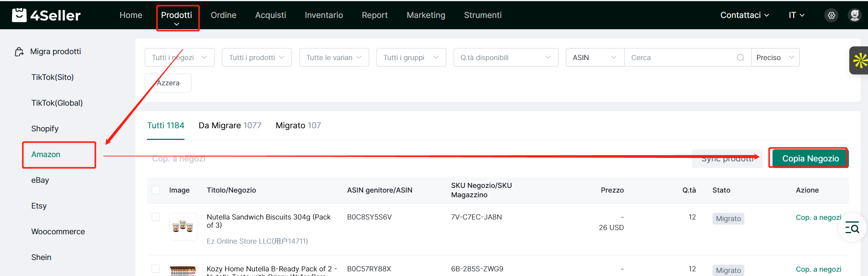
Task: Click the Migrato badge for Kozy Home Nutella
Action: click(x=728, y=271)
